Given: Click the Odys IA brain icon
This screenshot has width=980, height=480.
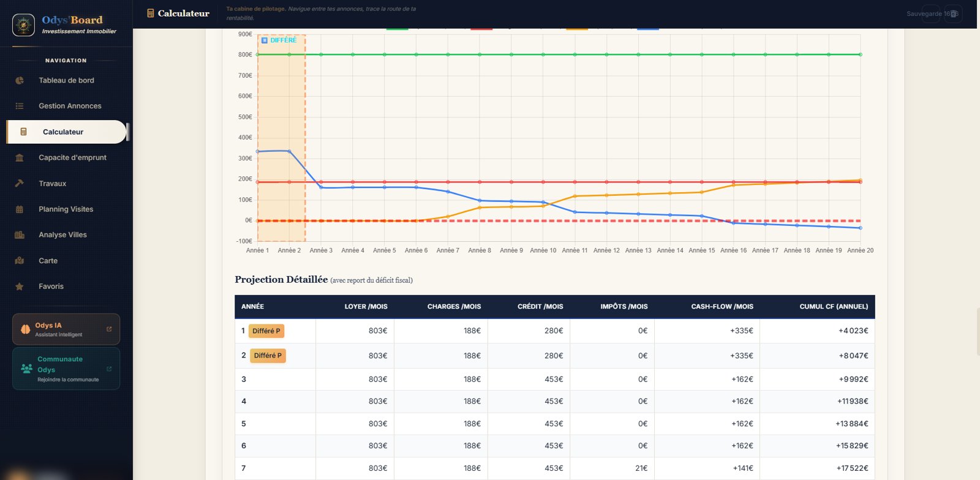Looking at the screenshot, I should (x=25, y=329).
